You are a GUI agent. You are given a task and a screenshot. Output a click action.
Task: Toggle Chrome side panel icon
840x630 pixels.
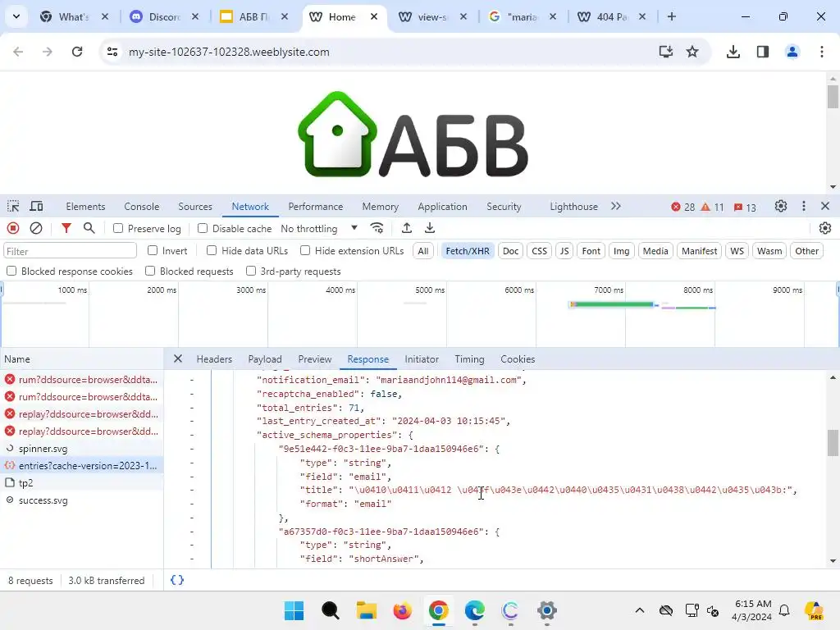(763, 52)
